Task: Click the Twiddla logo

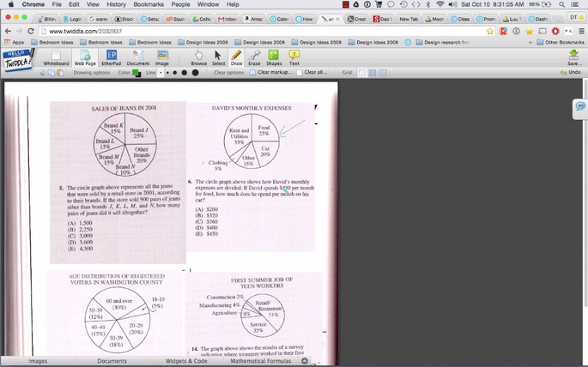Action: pyautogui.click(x=17, y=60)
